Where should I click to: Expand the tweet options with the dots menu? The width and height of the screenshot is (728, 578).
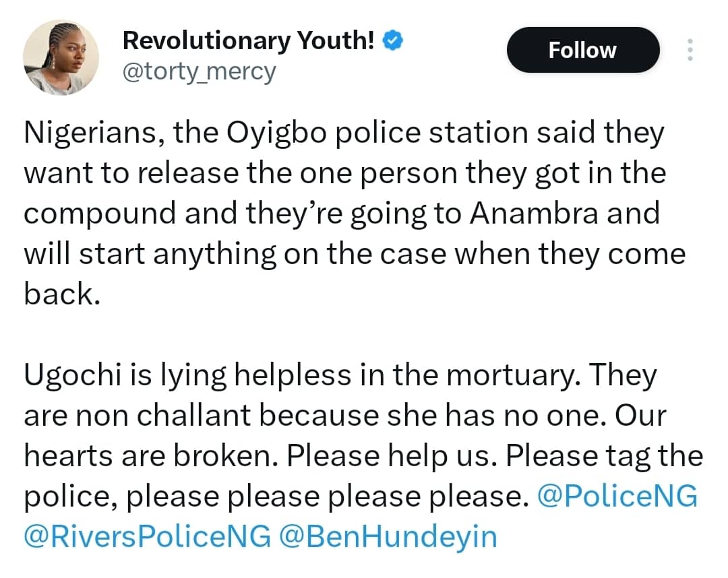690,49
